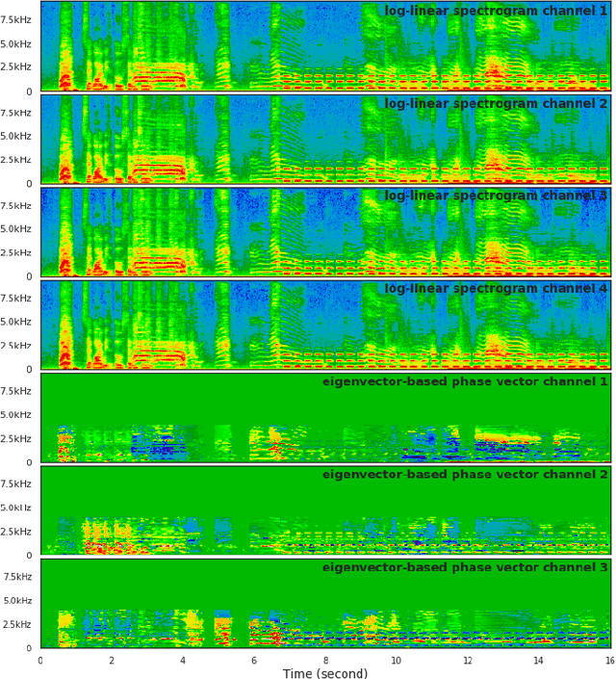This screenshot has height=679, width=616.
Task: Click "eigenvector-based phase vector channel 1" title
Action: 465,382
